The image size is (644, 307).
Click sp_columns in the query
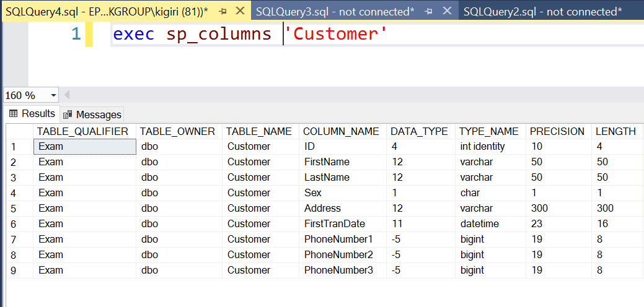click(x=219, y=33)
